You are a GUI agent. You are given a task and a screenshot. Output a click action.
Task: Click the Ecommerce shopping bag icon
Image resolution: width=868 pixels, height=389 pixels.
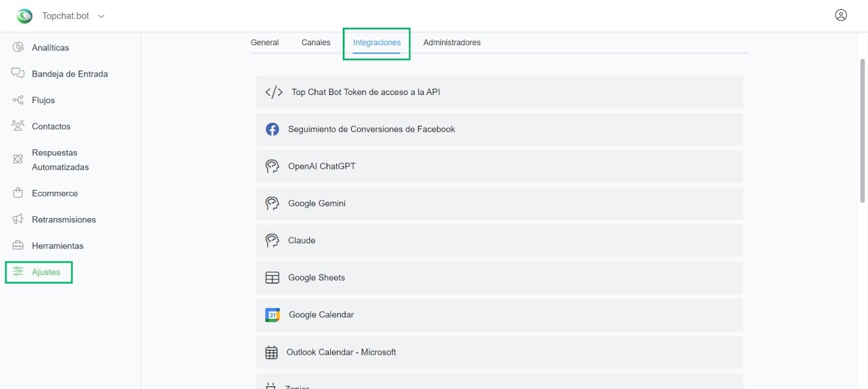pyautogui.click(x=18, y=193)
